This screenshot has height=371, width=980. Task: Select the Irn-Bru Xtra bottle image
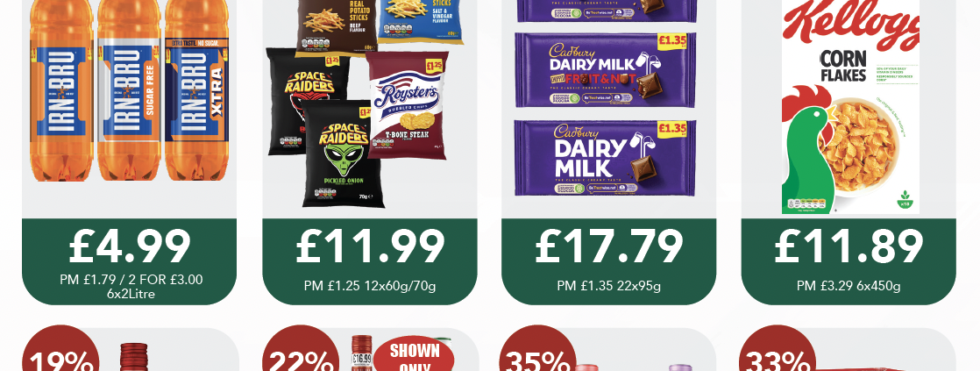point(195,90)
